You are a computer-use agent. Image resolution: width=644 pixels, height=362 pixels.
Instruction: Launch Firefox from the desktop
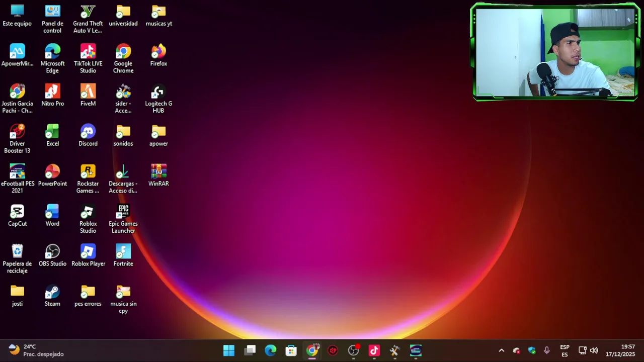[x=158, y=56]
